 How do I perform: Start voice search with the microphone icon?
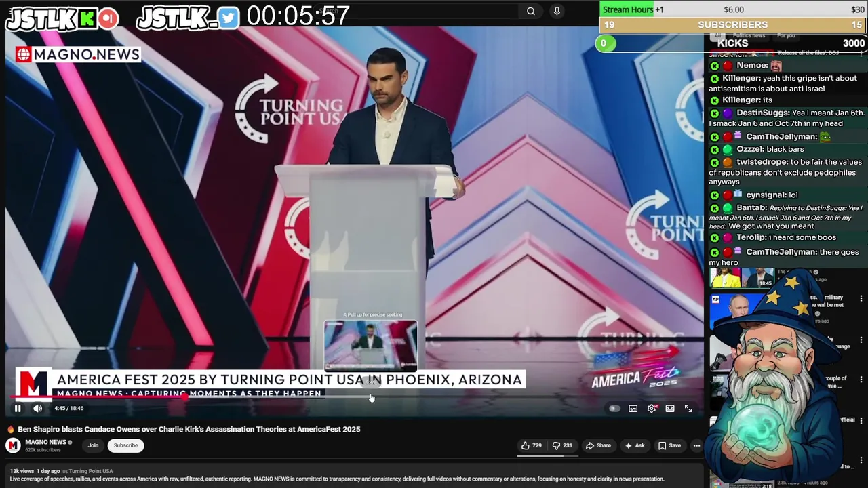557,11
